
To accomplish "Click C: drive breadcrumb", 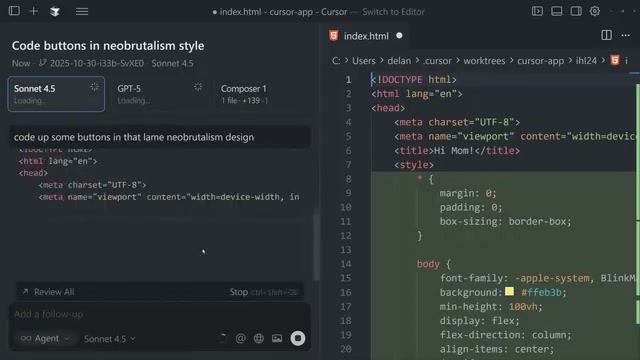I will [x=336, y=61].
